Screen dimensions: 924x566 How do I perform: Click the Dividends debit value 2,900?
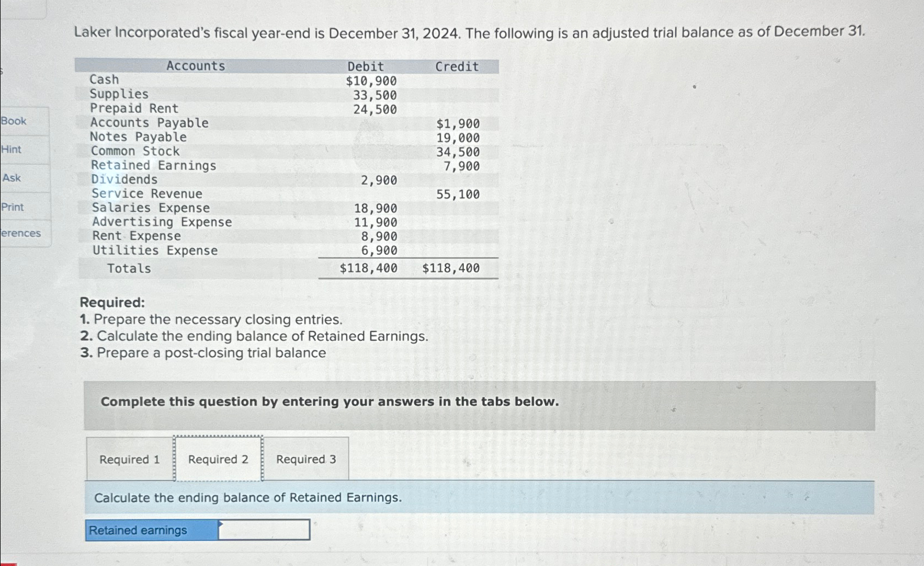379,180
